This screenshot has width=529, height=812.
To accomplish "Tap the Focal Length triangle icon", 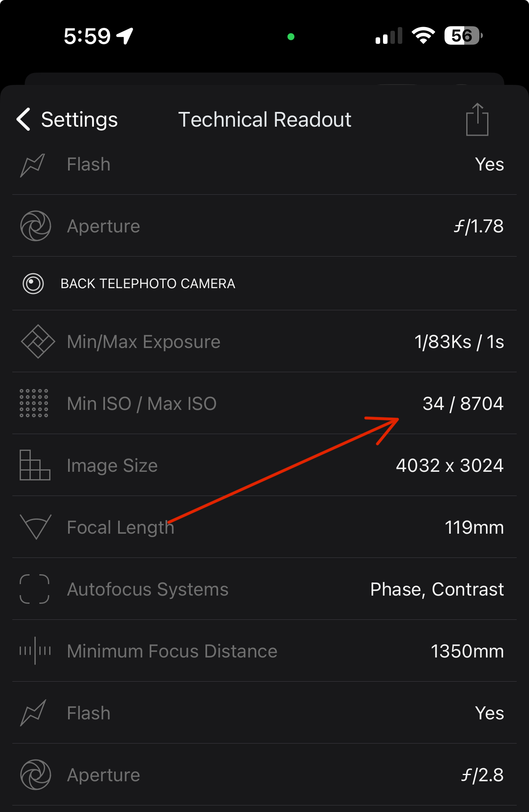I will tap(36, 527).
